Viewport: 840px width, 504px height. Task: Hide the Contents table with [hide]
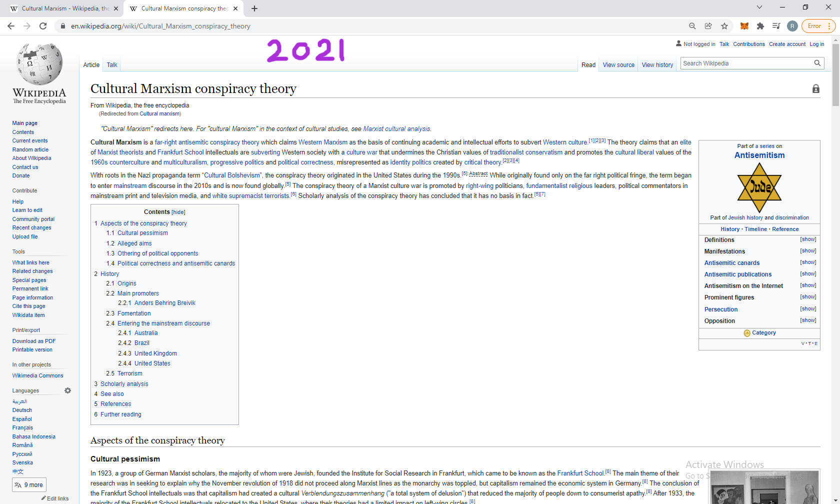tap(178, 212)
